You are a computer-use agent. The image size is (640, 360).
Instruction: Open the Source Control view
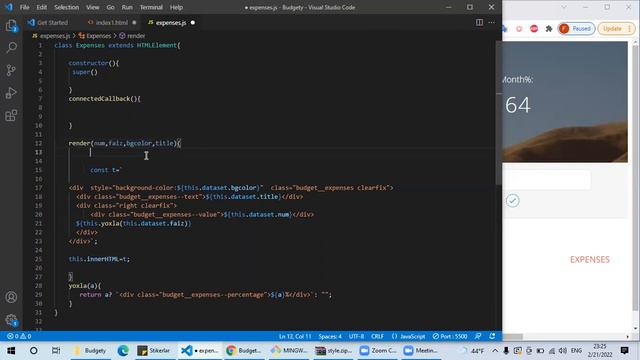(x=11, y=70)
